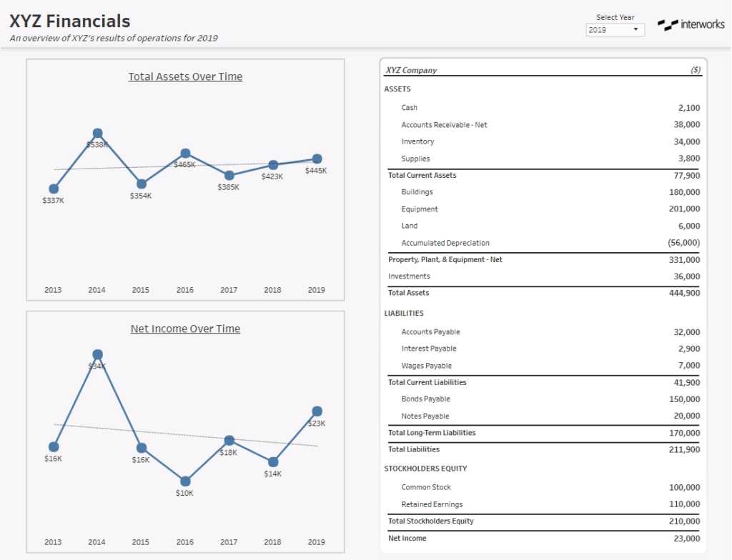Select the 2016 $465K total assets data point

click(185, 153)
